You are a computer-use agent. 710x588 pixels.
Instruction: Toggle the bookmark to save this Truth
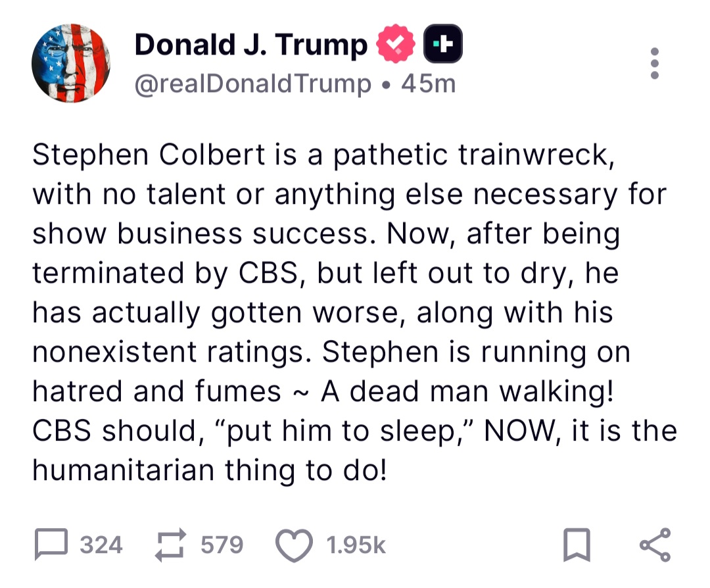[x=577, y=544]
